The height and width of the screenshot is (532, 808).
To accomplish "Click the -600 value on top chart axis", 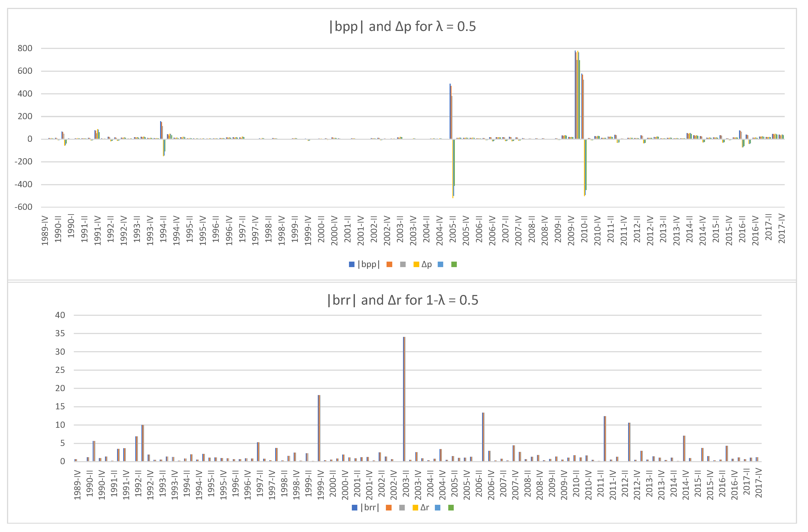I will (x=23, y=207).
